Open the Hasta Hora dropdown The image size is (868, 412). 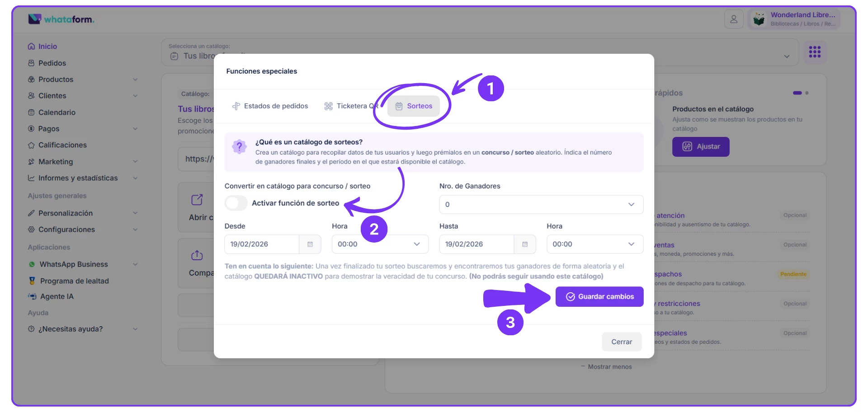tap(594, 244)
